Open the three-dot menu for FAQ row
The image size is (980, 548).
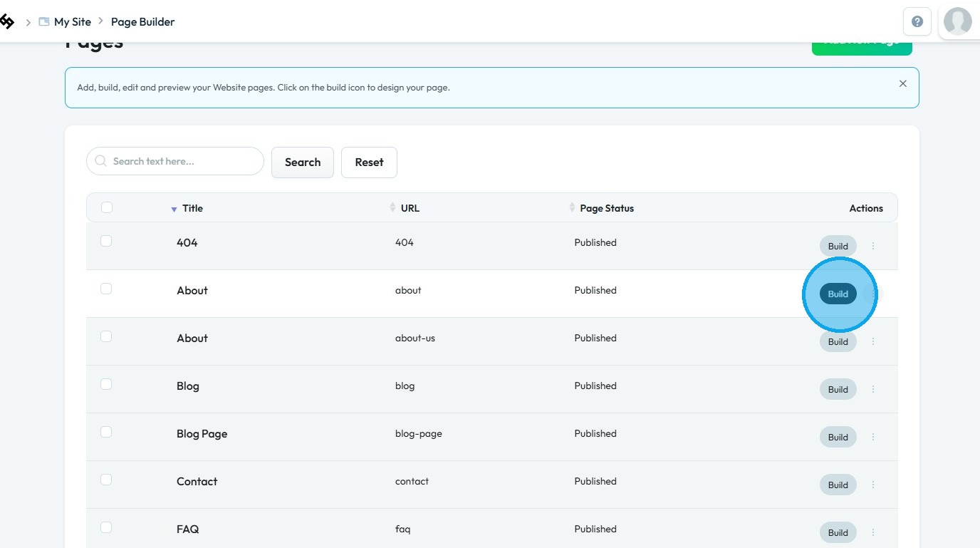(873, 532)
